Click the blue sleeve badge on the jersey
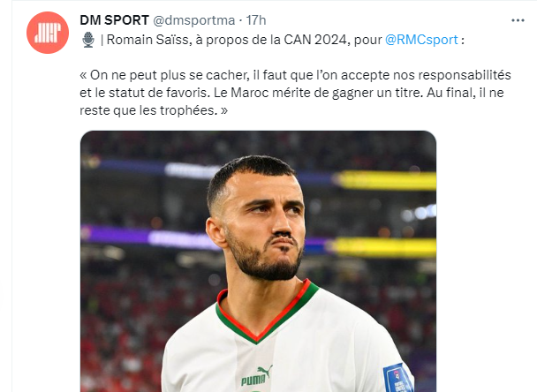Viewport: 537px width, 392px height. (398, 379)
